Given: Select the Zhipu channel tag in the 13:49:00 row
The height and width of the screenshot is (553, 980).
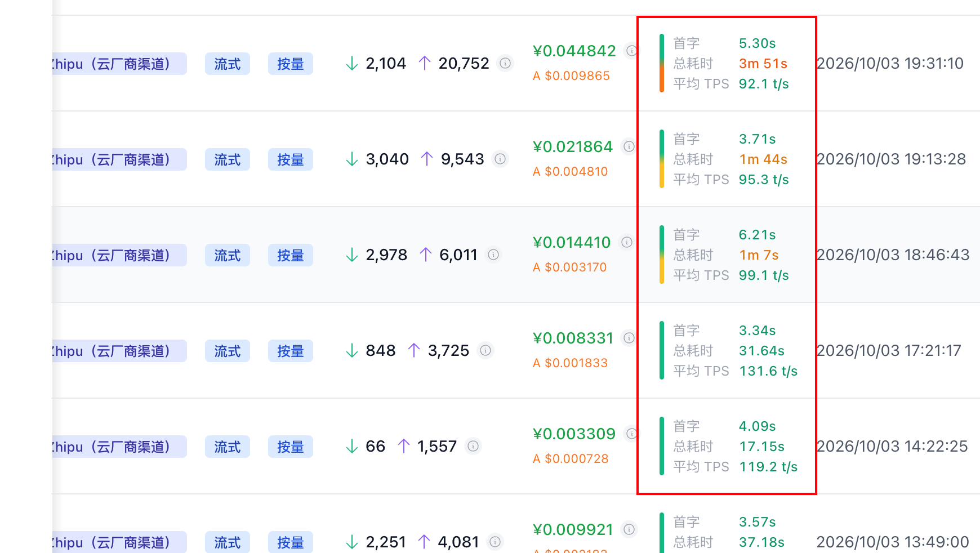Looking at the screenshot, I should [x=119, y=542].
